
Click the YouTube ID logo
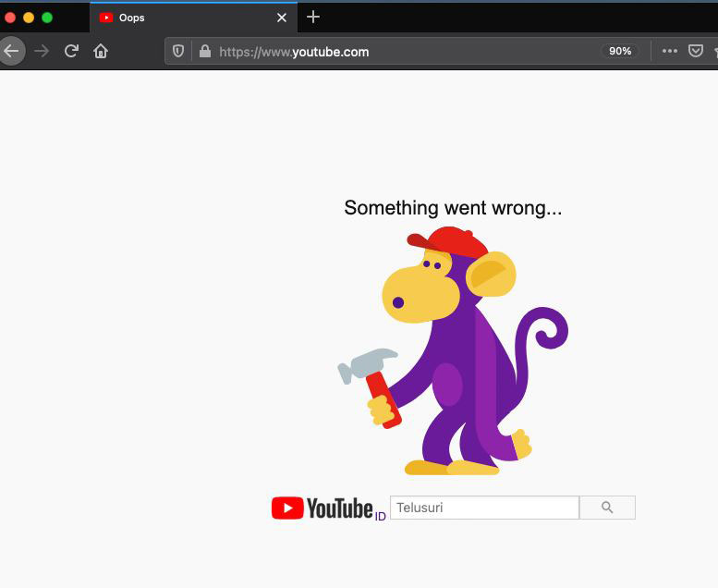(329, 508)
